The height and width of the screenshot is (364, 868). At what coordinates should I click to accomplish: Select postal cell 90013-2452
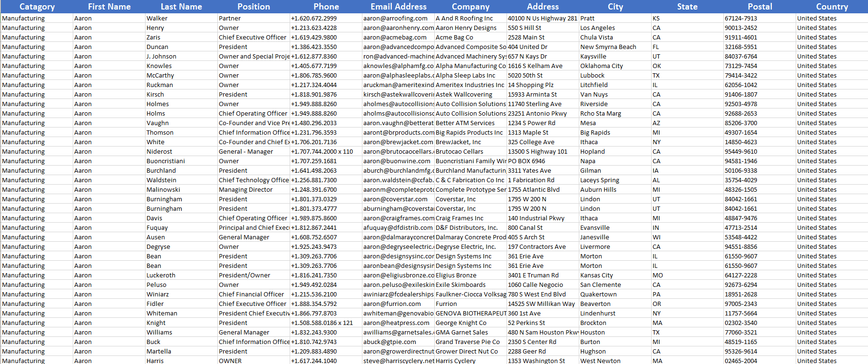[x=760, y=28]
